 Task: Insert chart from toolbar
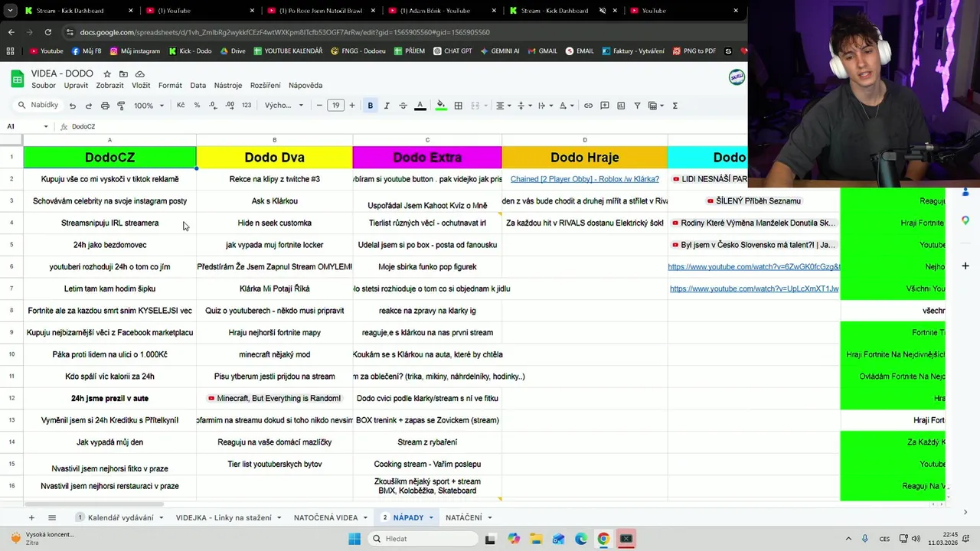click(621, 106)
